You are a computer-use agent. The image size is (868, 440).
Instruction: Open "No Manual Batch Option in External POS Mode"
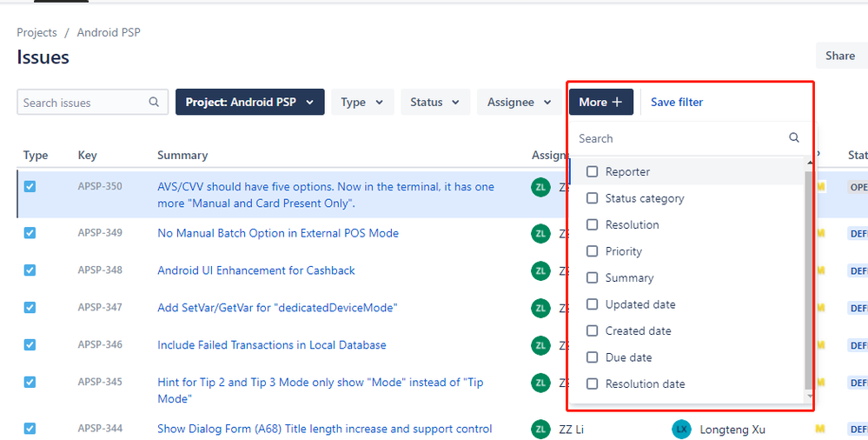(x=278, y=233)
